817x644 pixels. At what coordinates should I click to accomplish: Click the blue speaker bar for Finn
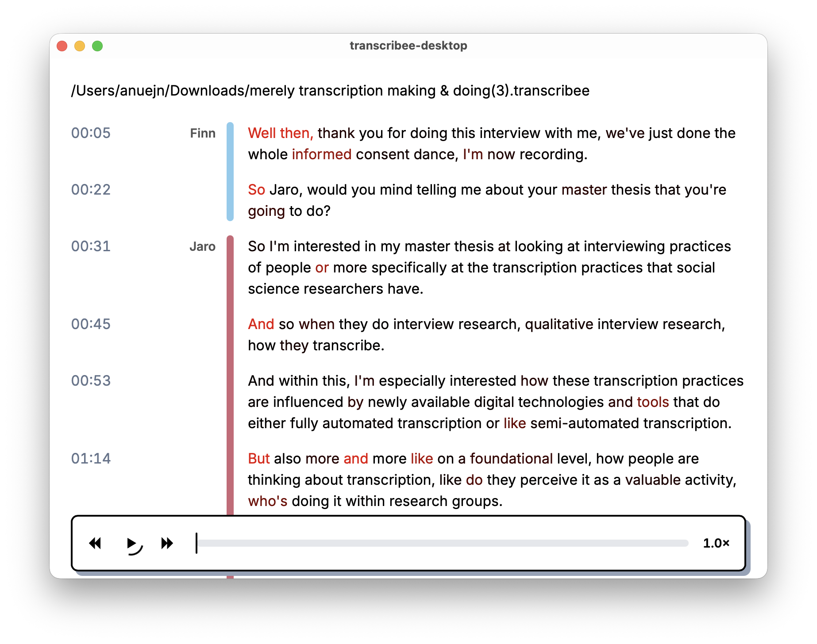pos(230,172)
